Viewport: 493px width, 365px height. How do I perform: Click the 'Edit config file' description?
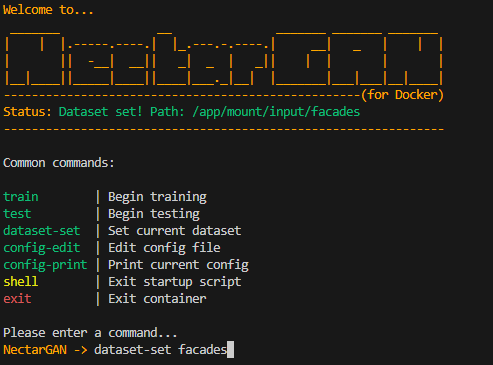(164, 248)
